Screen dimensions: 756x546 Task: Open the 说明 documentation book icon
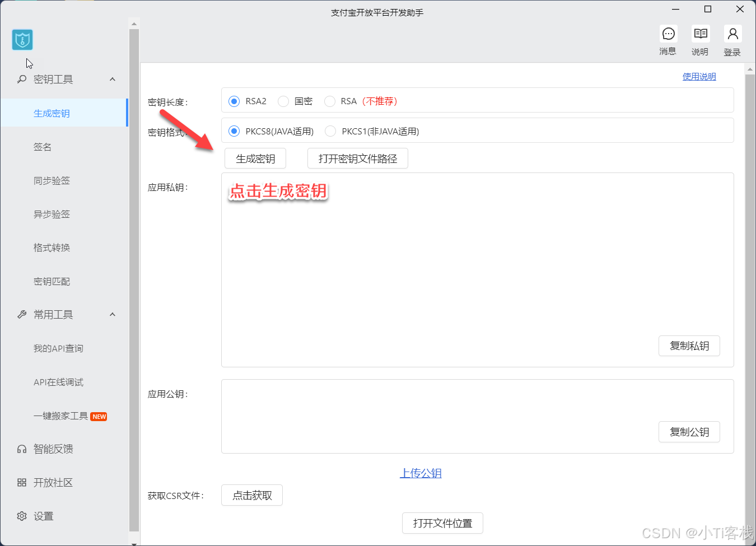point(701,34)
